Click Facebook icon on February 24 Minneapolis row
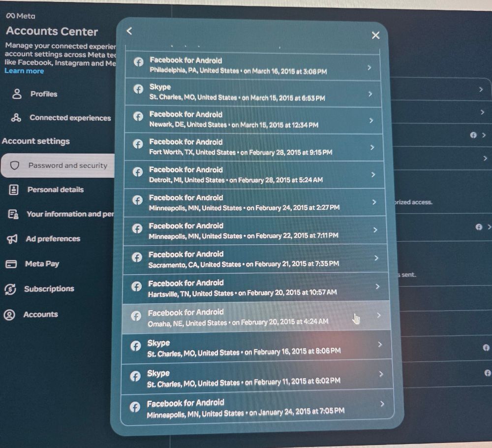Viewport: 492px width, 448px height. pyautogui.click(x=137, y=200)
